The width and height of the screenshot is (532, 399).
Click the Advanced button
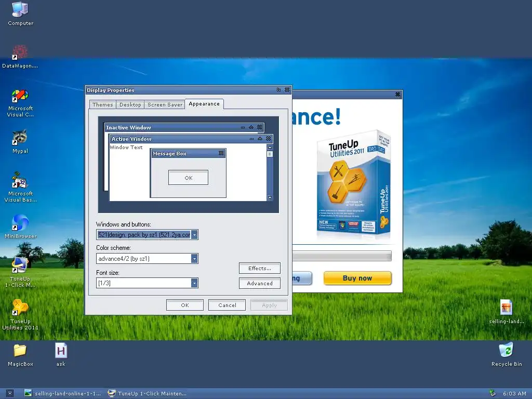pyautogui.click(x=260, y=283)
